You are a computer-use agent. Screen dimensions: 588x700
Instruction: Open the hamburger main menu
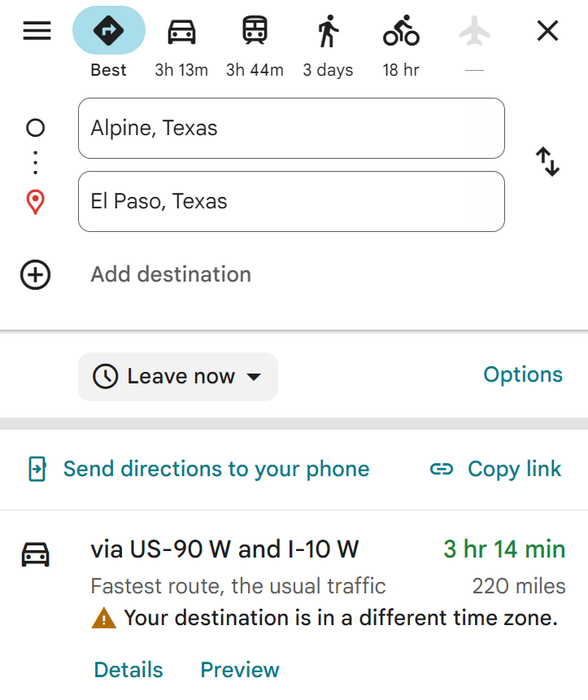coord(37,31)
